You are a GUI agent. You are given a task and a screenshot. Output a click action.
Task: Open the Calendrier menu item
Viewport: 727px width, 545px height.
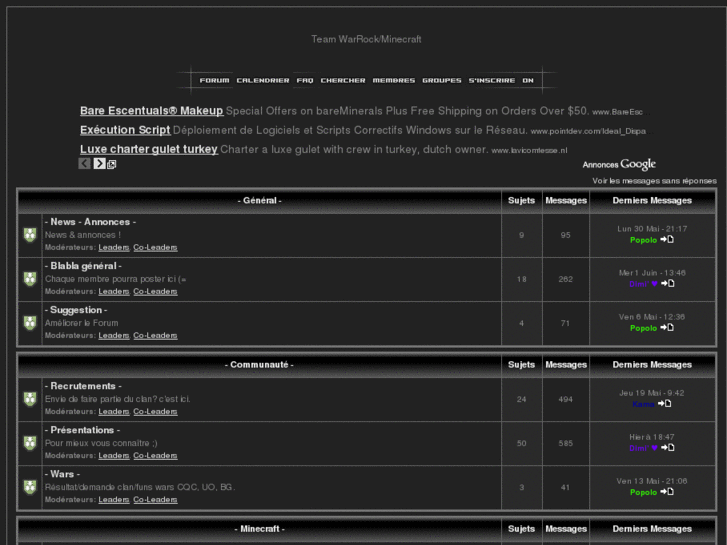click(x=263, y=80)
